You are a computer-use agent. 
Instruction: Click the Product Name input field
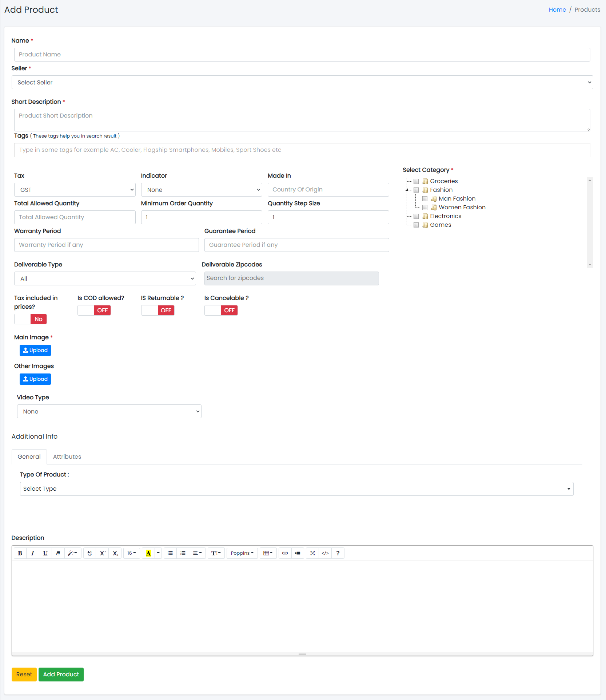tap(302, 55)
